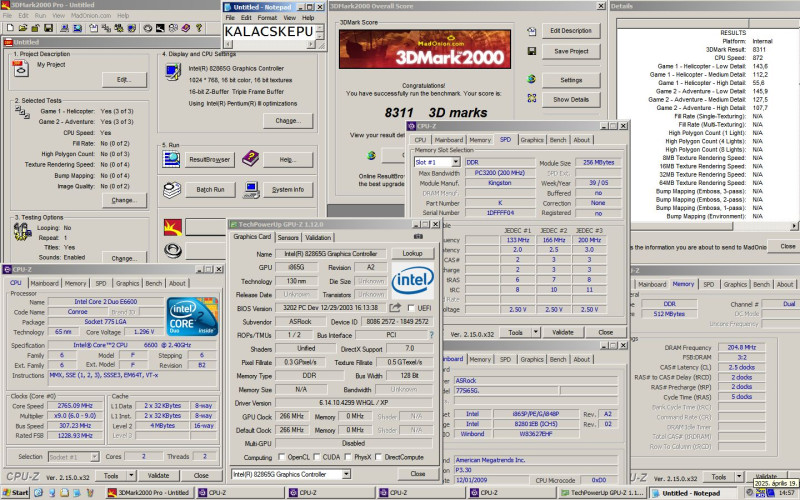Click the taskbar clock showing 14:57
The width and height of the screenshot is (800, 500).
click(x=786, y=493)
